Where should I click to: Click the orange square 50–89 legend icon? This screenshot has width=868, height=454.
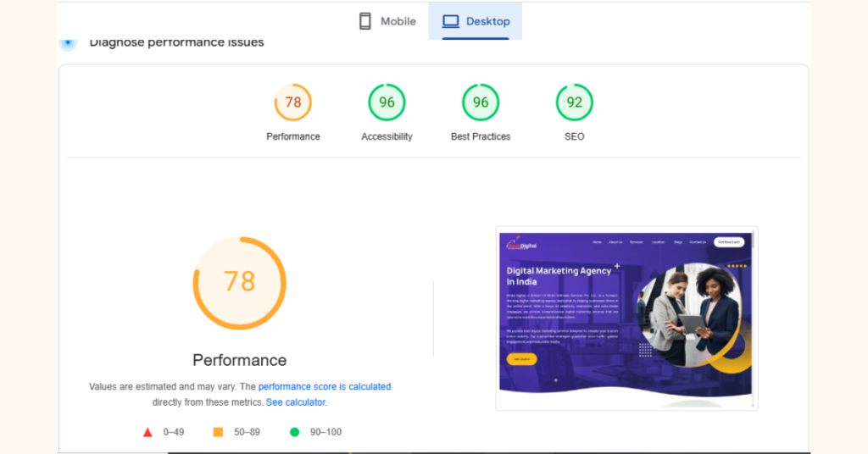pyautogui.click(x=218, y=432)
